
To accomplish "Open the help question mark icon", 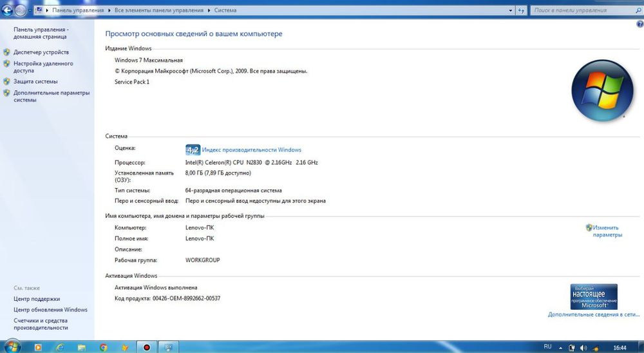I will click(640, 24).
